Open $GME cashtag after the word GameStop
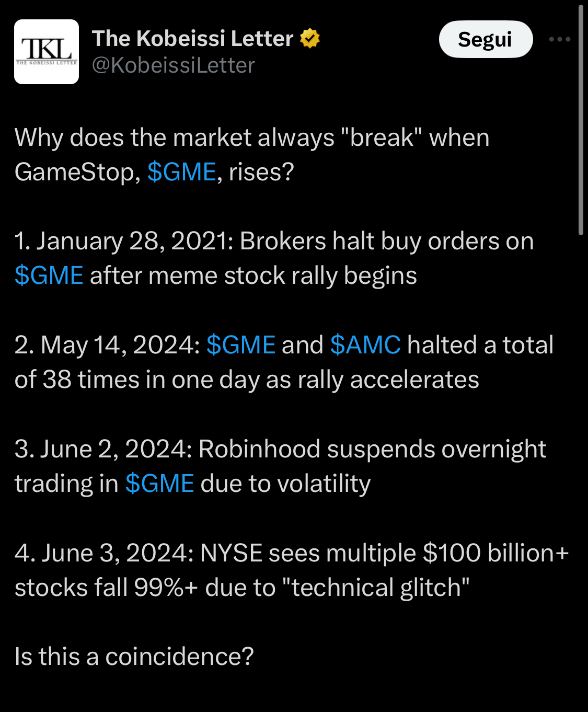 pos(181,172)
